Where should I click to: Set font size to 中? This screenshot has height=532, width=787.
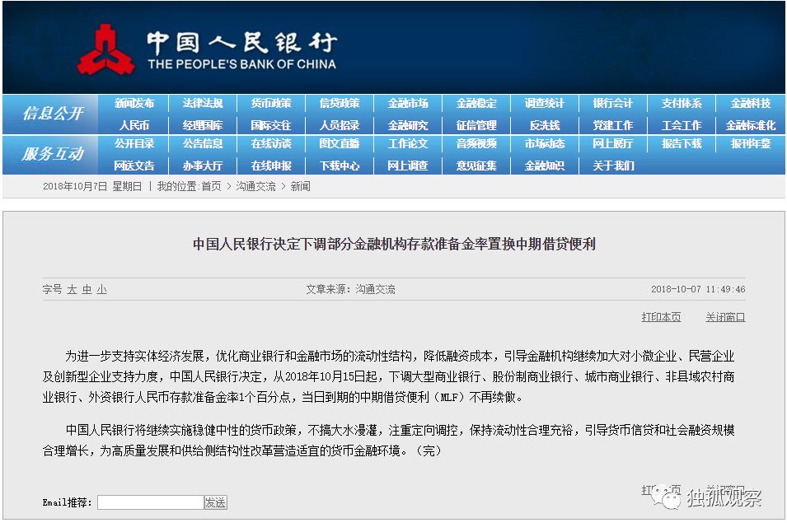[87, 289]
